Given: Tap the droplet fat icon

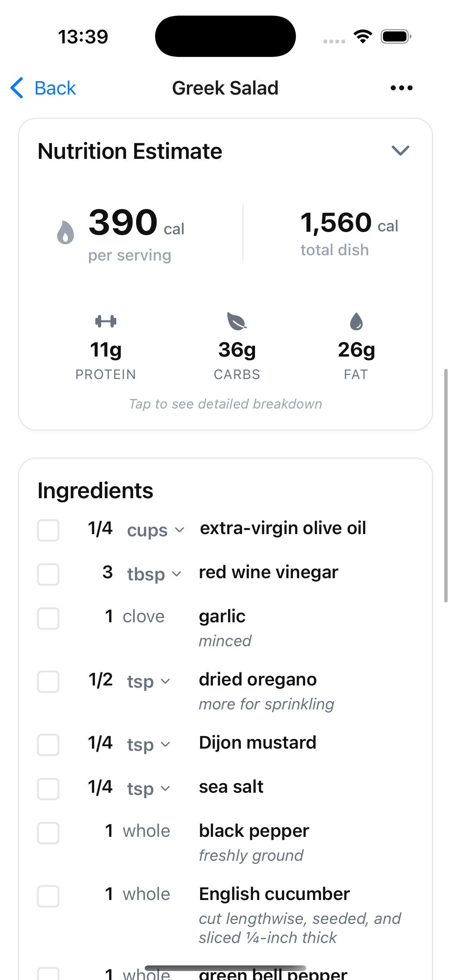Looking at the screenshot, I should tap(356, 321).
